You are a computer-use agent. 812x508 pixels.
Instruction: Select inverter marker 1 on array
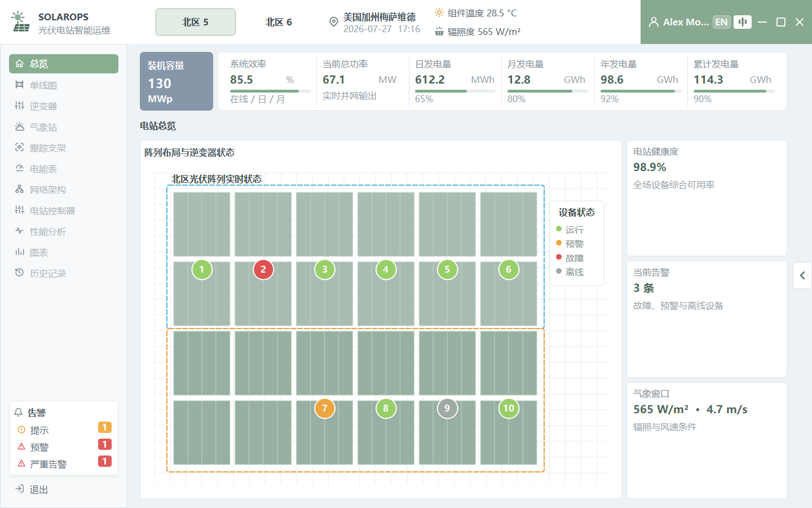pyautogui.click(x=202, y=269)
